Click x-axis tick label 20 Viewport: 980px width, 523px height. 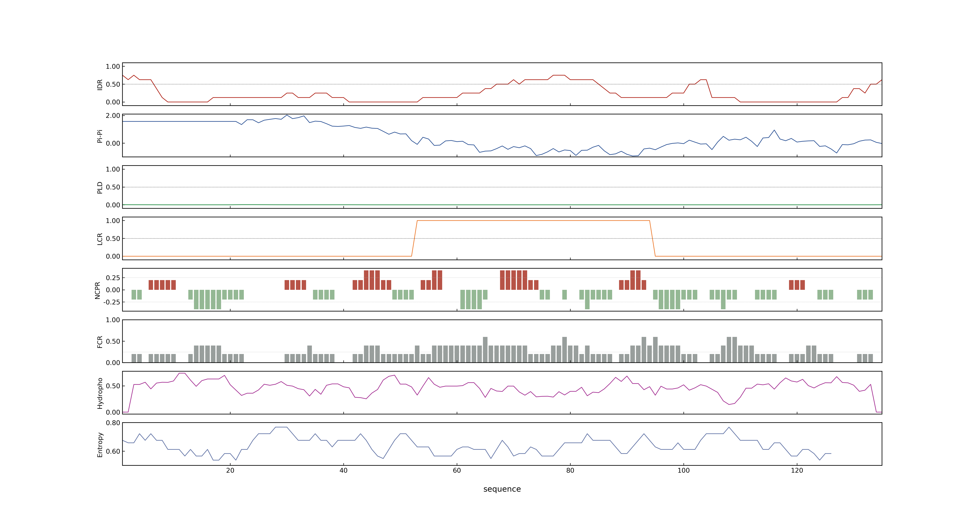(230, 470)
